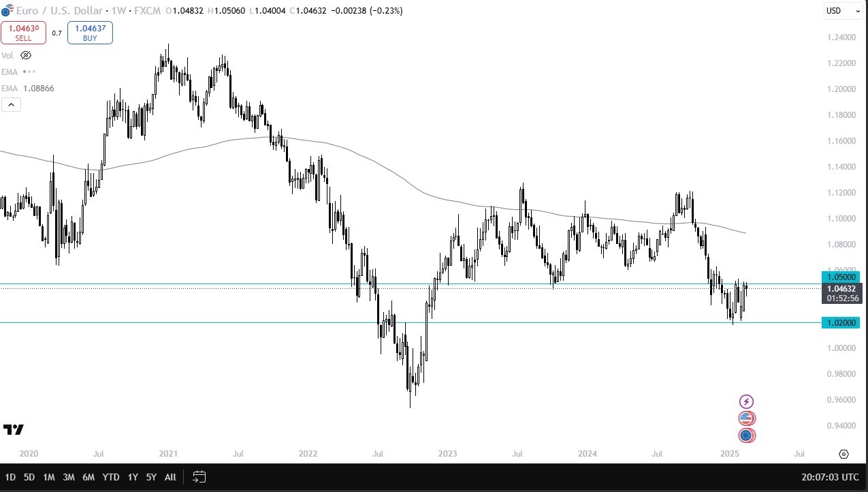Viewport: 868px width, 492px height.
Task: Click the 1.24000 price axis label
Action: pyautogui.click(x=841, y=37)
